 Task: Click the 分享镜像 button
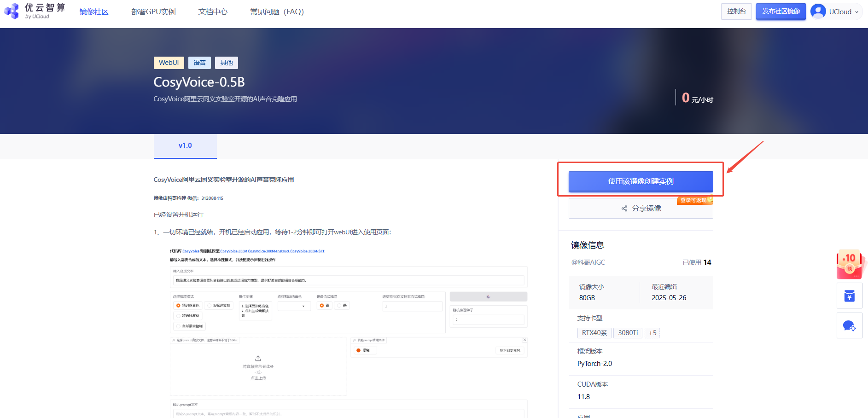(x=641, y=209)
